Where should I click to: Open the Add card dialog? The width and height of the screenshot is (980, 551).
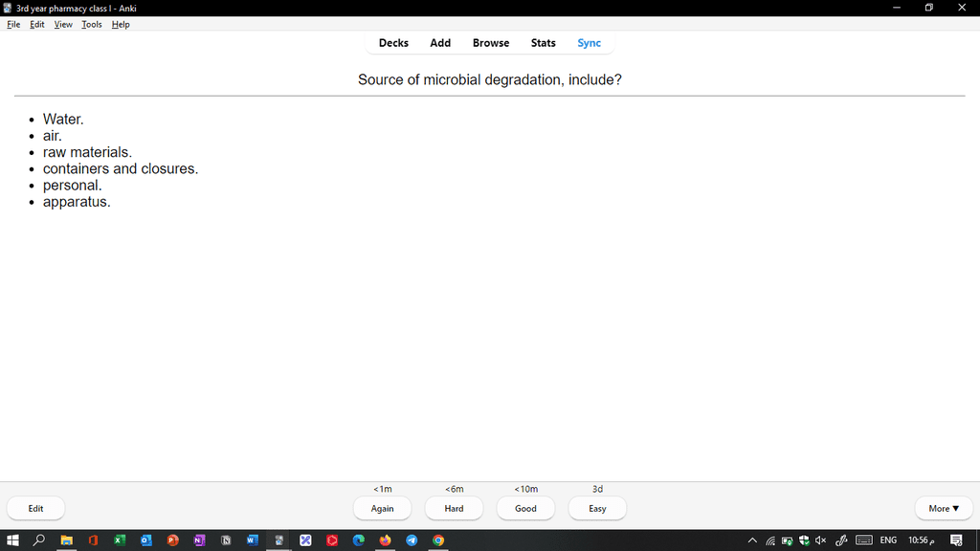[x=440, y=43]
